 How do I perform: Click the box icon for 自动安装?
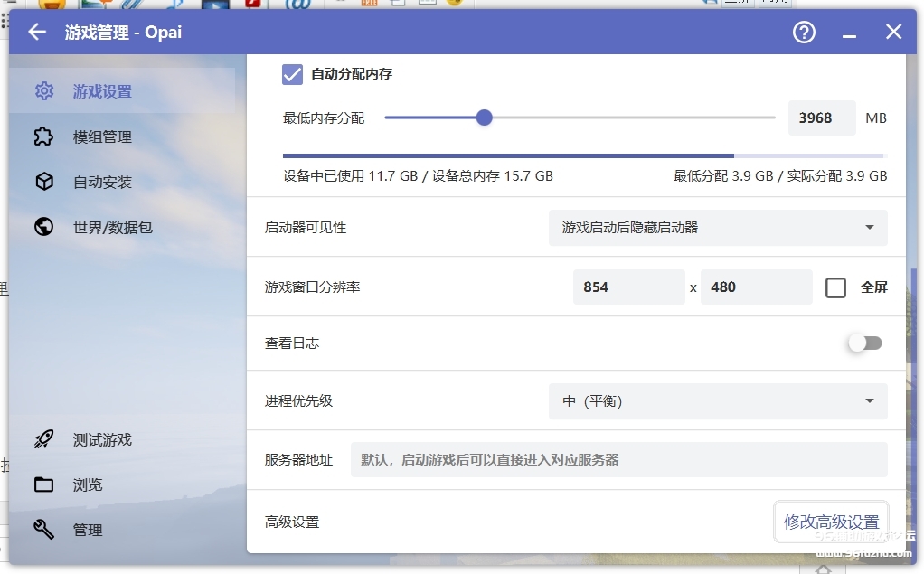(x=43, y=182)
